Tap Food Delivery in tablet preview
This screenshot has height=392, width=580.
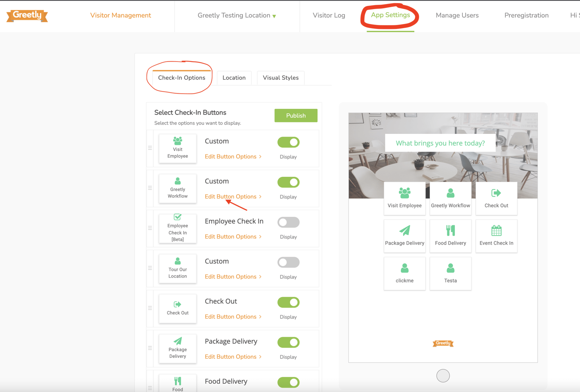450,236
